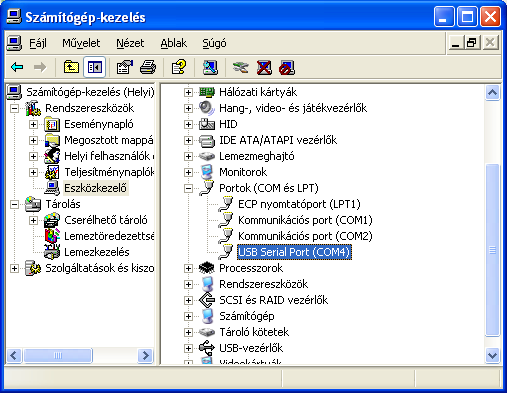Click the Hang-, video- és játékvezérlők speaker icon
The height and width of the screenshot is (393, 507).
[x=207, y=108]
